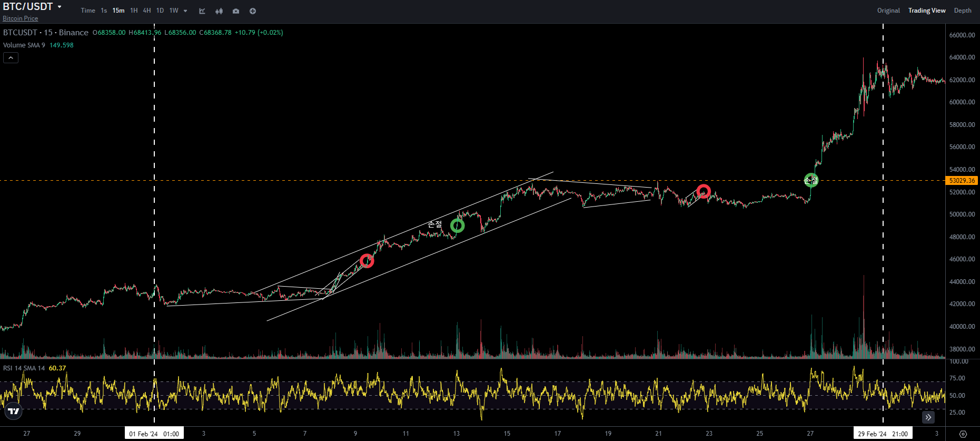Open the Bitcoin Price link
980x441 pixels.
(21, 18)
